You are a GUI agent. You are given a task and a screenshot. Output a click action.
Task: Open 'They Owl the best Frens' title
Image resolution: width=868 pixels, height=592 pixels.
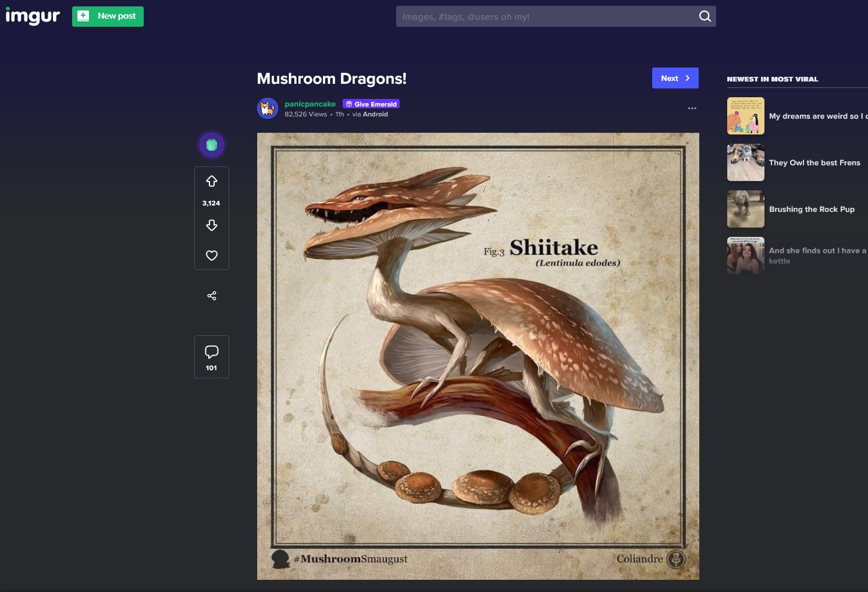coord(814,162)
